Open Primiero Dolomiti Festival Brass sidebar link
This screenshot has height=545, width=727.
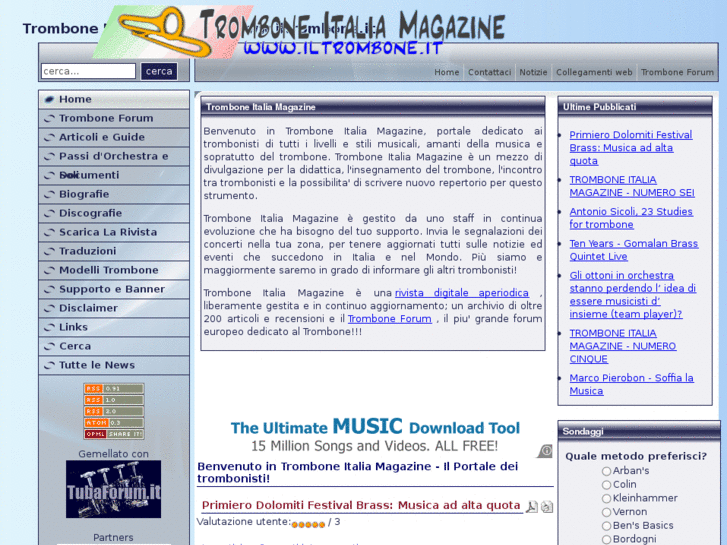631,148
